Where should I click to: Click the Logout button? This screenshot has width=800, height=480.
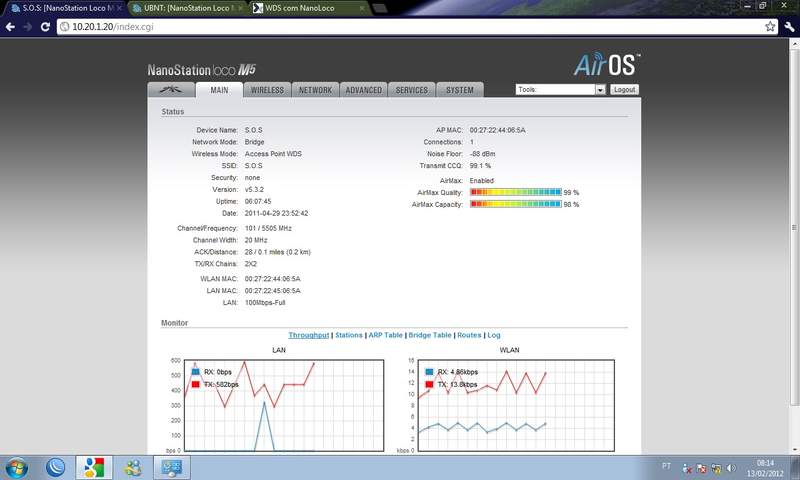[x=624, y=90]
